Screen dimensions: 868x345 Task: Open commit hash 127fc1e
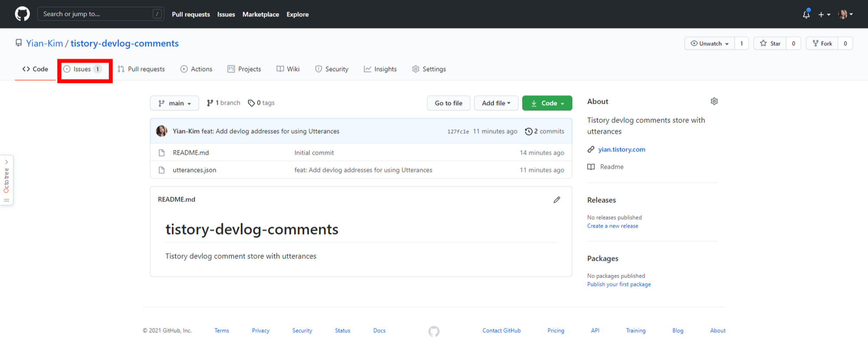pos(458,132)
